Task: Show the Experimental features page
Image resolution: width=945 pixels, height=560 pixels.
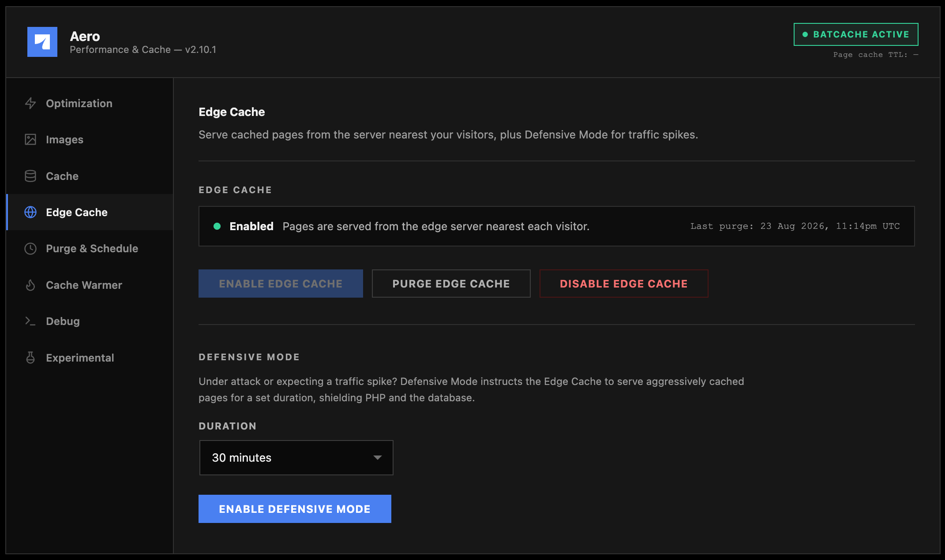Action: tap(90, 358)
